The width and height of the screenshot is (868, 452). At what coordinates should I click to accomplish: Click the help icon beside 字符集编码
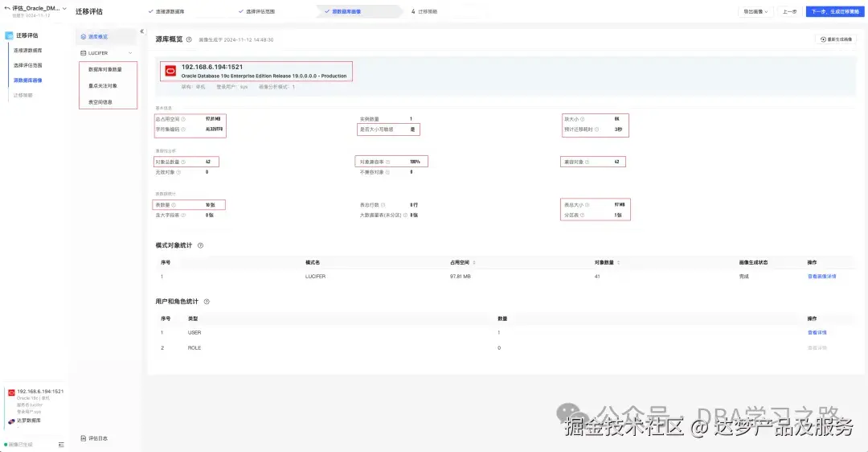point(183,129)
